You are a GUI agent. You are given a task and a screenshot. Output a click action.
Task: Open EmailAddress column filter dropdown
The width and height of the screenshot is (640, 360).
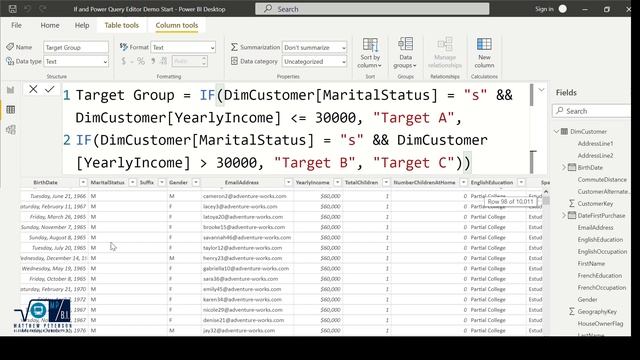(288, 182)
